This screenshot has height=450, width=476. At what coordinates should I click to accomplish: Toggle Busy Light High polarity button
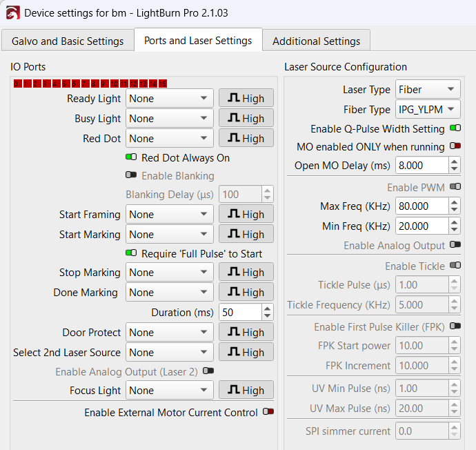[246, 118]
